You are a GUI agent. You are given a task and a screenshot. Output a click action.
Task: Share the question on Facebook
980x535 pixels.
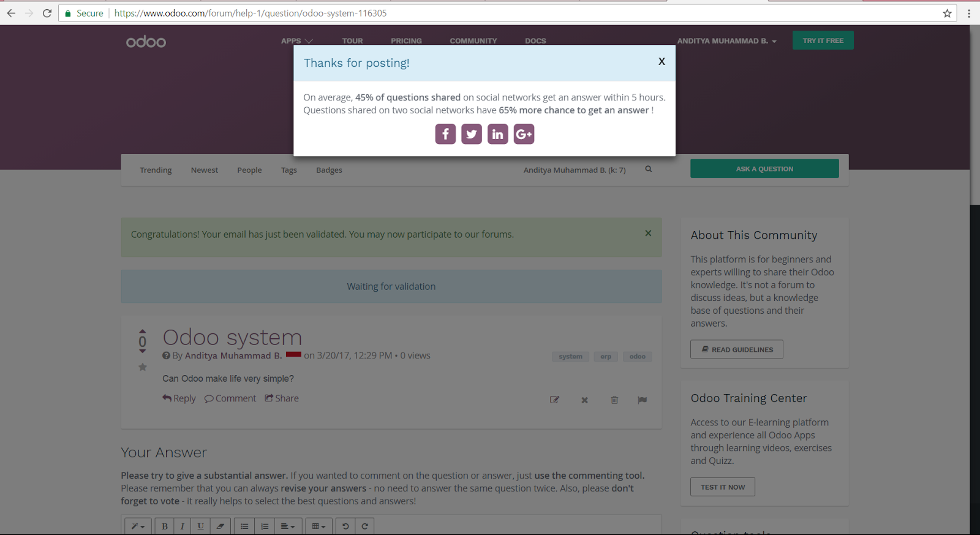pos(445,134)
